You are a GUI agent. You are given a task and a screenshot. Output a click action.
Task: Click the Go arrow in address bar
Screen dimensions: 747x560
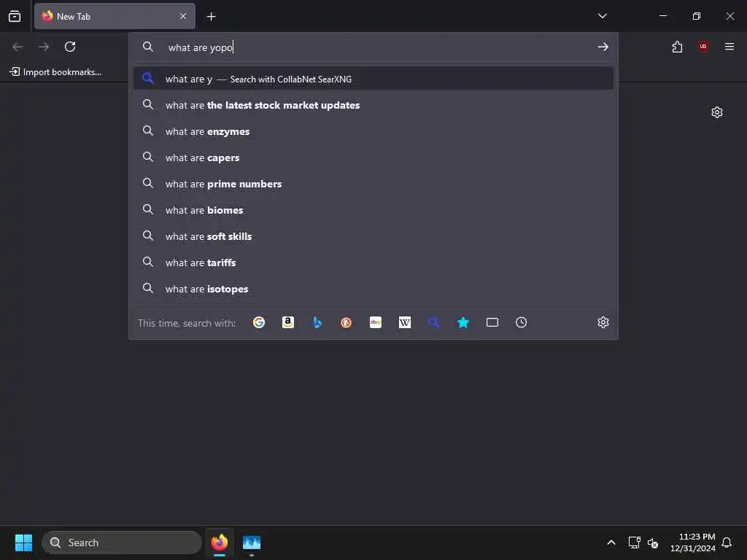pos(603,47)
